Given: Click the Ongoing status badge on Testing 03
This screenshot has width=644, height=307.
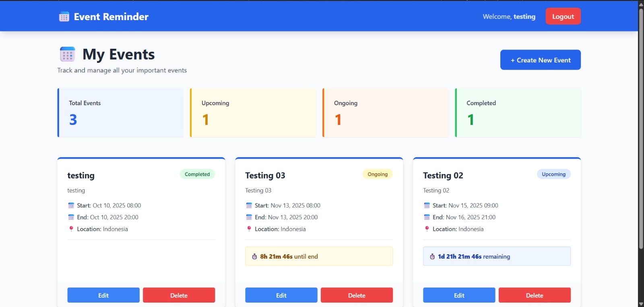Looking at the screenshot, I should (378, 174).
